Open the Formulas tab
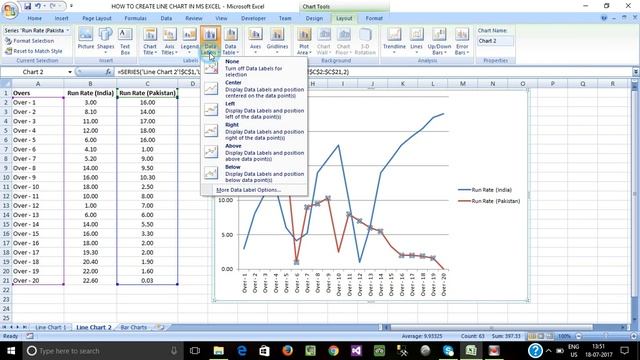 135,18
